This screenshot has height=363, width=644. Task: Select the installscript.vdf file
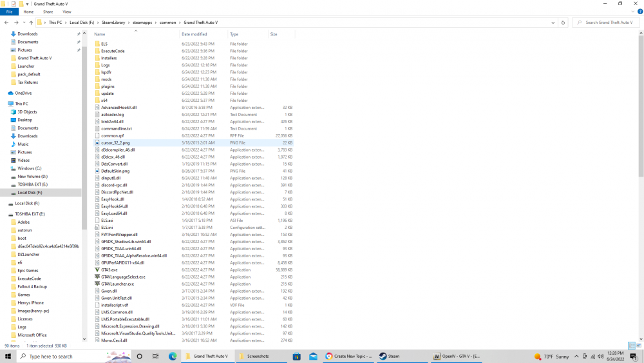(115, 305)
